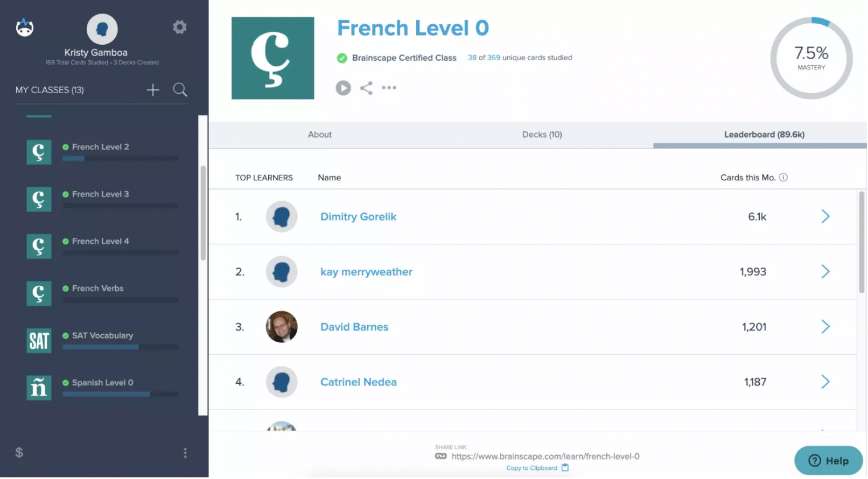Click the Spanish Level 0 progress bar
Viewport: 868px width, 479px height.
[120, 395]
